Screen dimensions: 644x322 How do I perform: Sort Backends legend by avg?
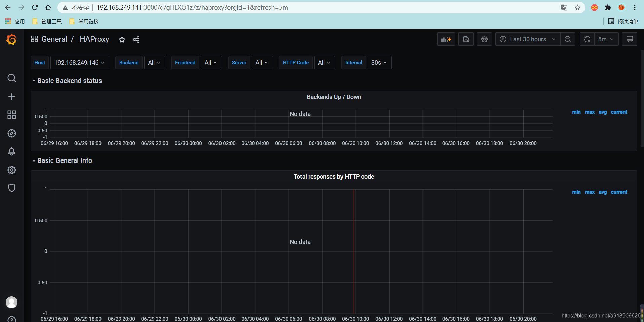[x=603, y=112]
